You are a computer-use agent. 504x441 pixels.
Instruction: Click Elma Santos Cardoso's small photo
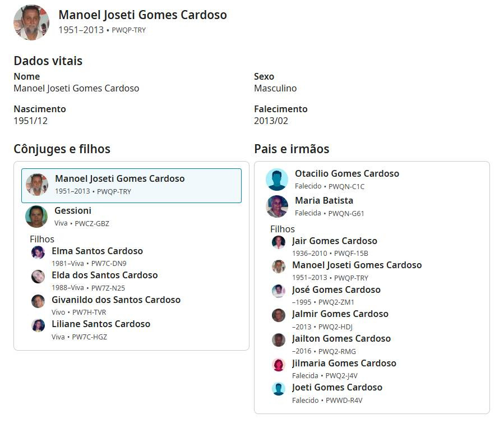(x=38, y=252)
